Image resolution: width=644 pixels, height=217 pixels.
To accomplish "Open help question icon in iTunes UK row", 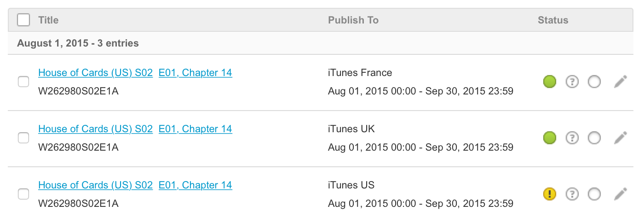I will click(x=572, y=138).
